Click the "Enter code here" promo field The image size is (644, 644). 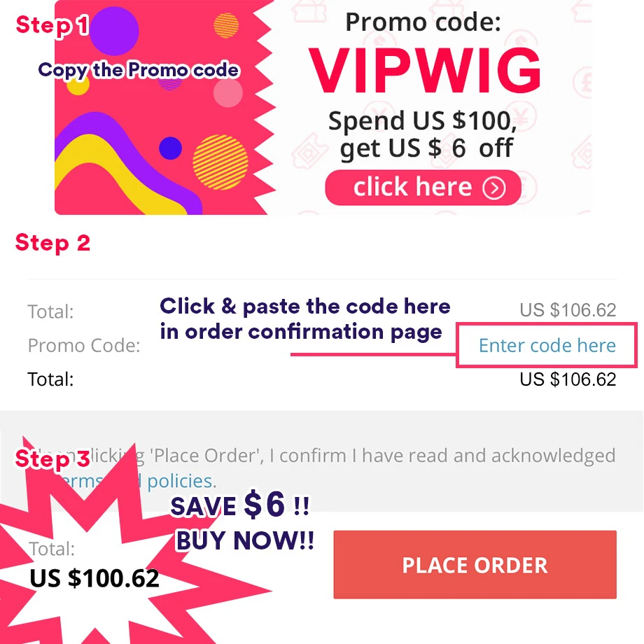(547, 345)
